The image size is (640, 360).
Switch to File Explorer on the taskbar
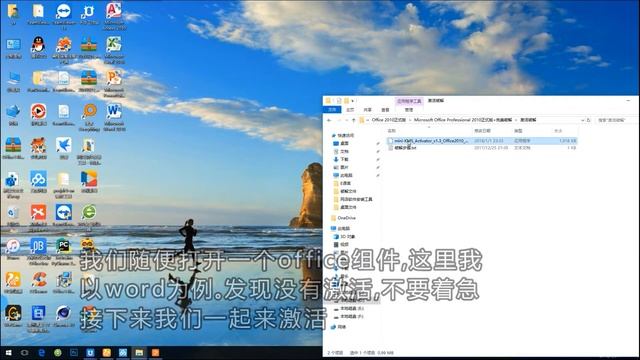(x=139, y=353)
